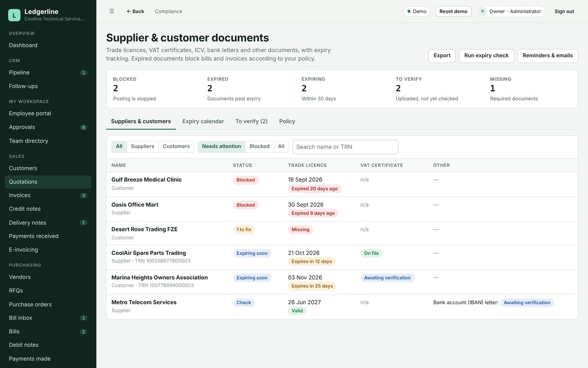This screenshot has height=368, width=588.
Task: Open Oasis Office Mart record
Action: [x=342, y=209]
